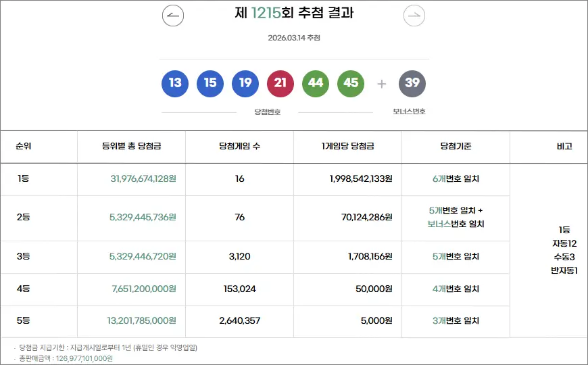Click the 2등 total prize amount 5,329,445,736원
Screen dimensions: 588x365
click(143, 218)
